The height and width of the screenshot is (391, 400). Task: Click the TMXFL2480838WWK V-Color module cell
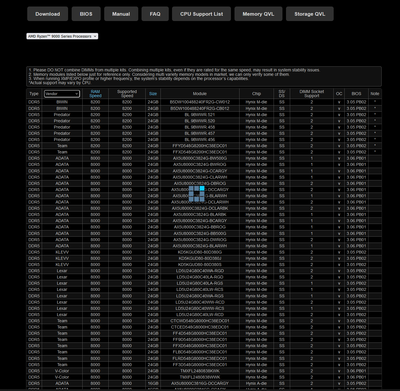pos(200,371)
